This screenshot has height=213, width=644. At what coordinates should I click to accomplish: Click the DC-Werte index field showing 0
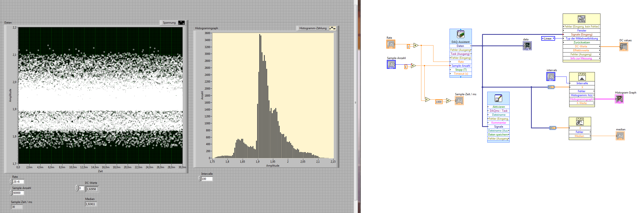point(81,188)
